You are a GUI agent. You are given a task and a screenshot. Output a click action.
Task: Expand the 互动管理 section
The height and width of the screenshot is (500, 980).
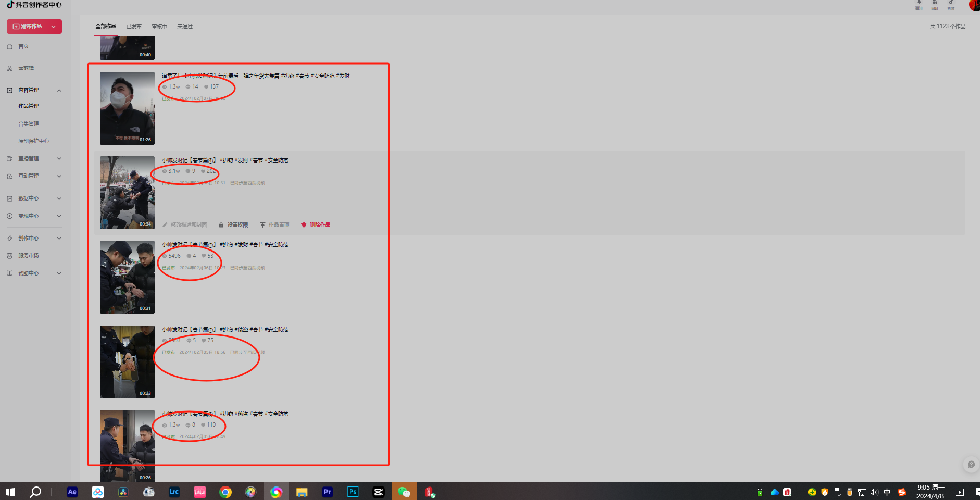pyautogui.click(x=59, y=176)
